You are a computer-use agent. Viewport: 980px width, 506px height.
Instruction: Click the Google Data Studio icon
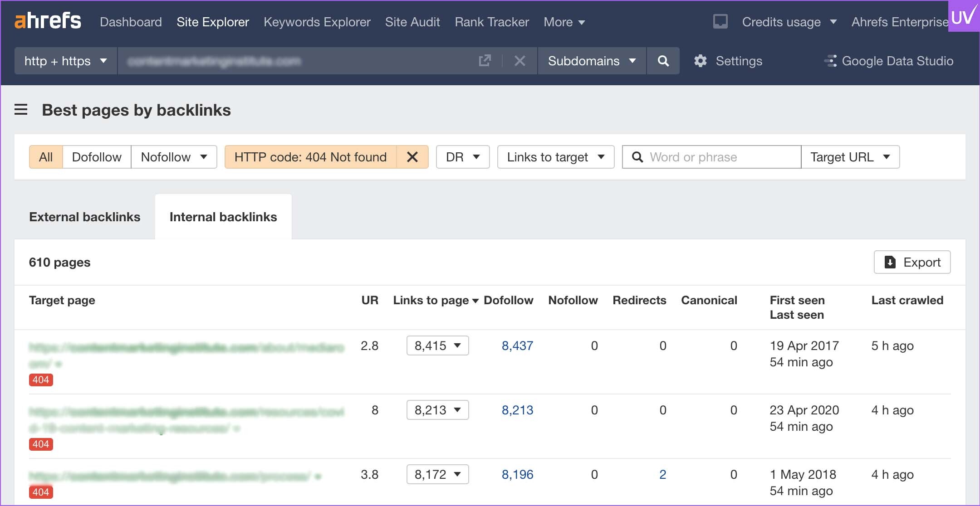[830, 61]
